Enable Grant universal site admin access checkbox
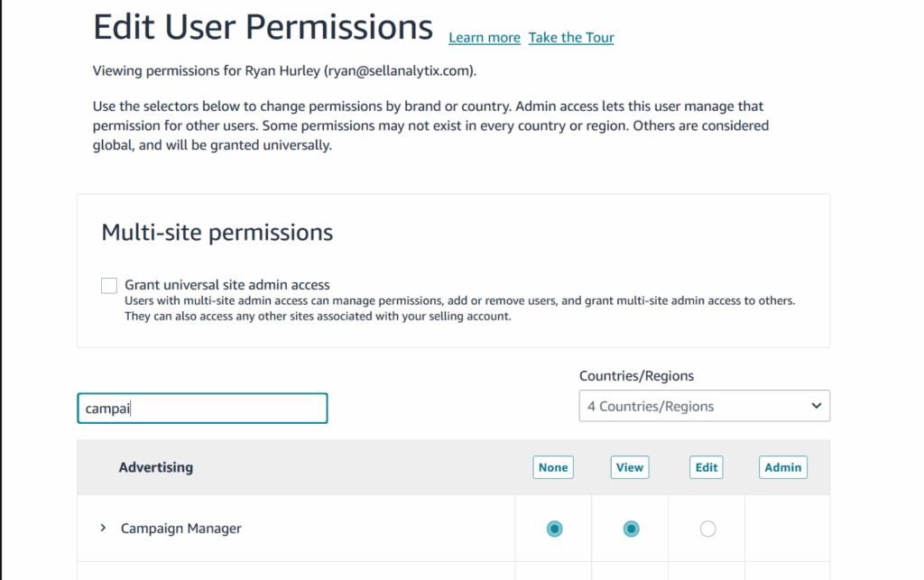 tap(109, 286)
